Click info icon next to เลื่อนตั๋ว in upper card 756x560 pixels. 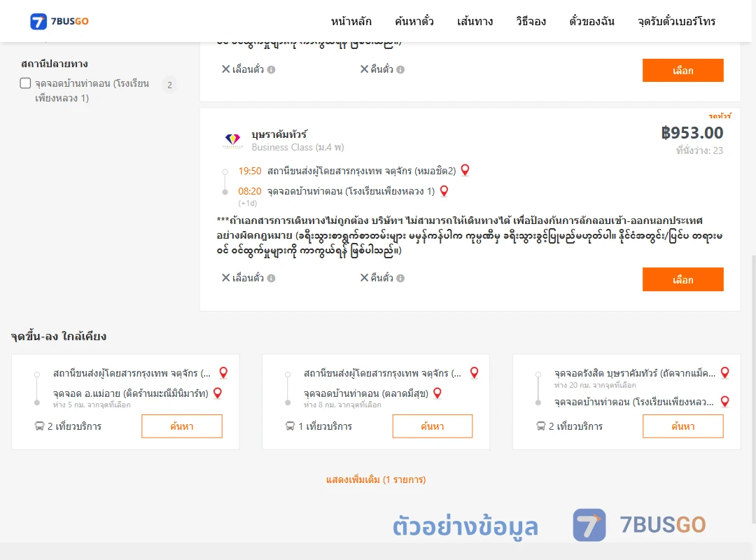pyautogui.click(x=272, y=69)
